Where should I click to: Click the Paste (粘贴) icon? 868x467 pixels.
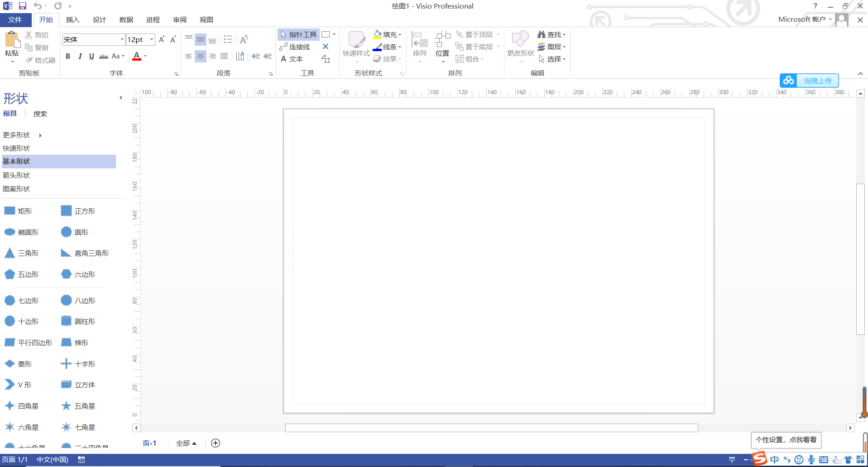(12, 40)
